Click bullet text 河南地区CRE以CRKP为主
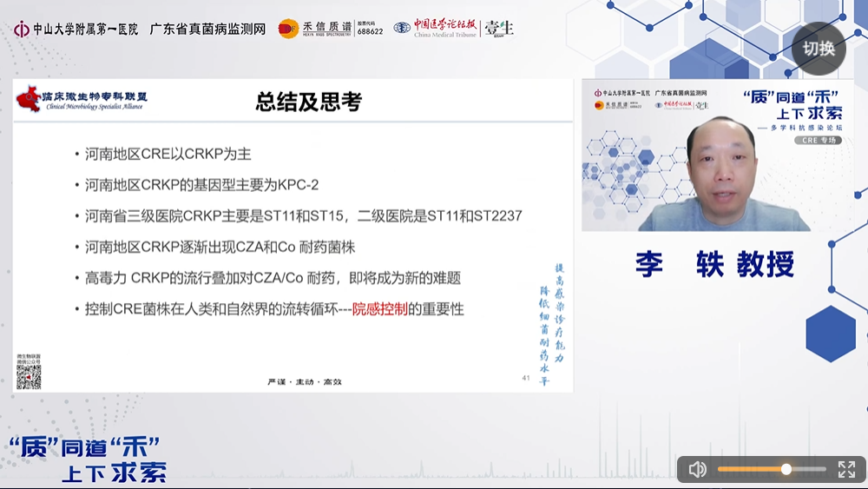The image size is (868, 489). coord(168,154)
